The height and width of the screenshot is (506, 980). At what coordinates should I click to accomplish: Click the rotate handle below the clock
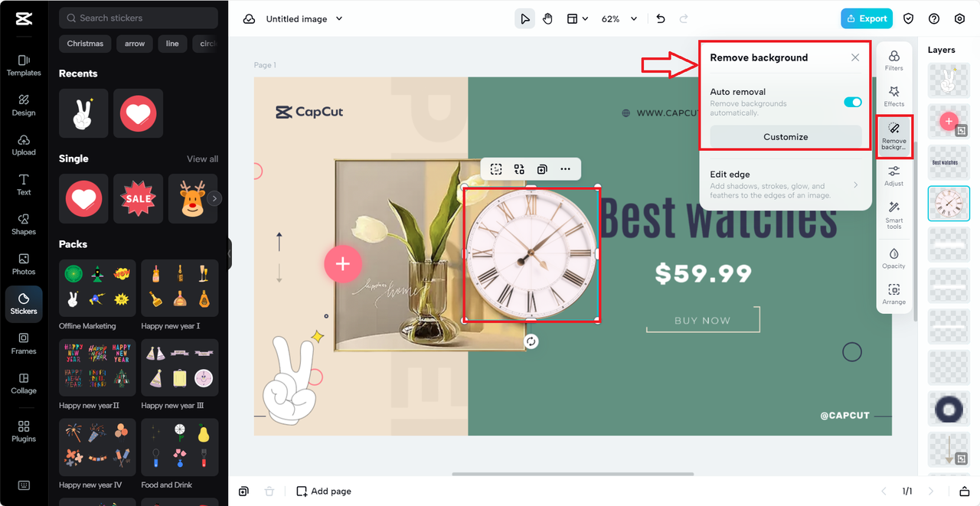(531, 341)
